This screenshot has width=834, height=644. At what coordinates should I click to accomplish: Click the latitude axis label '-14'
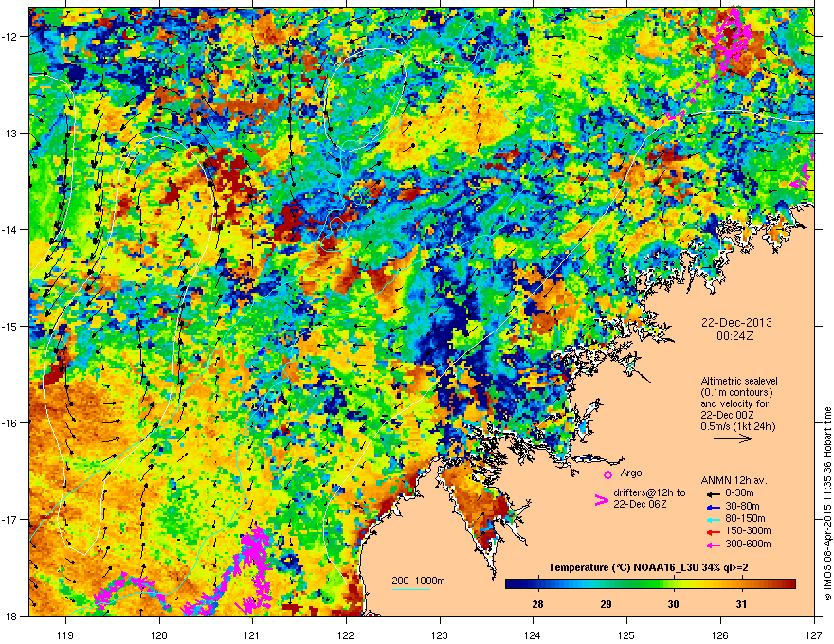click(x=10, y=230)
